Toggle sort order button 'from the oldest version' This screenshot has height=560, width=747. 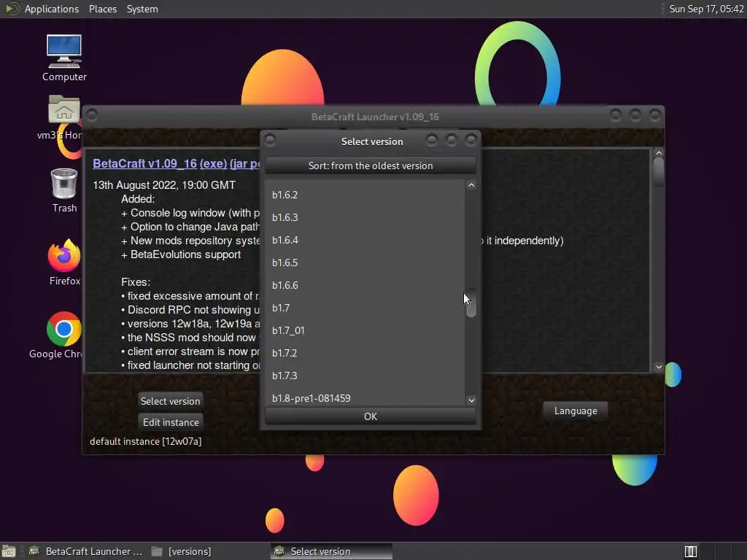point(370,166)
